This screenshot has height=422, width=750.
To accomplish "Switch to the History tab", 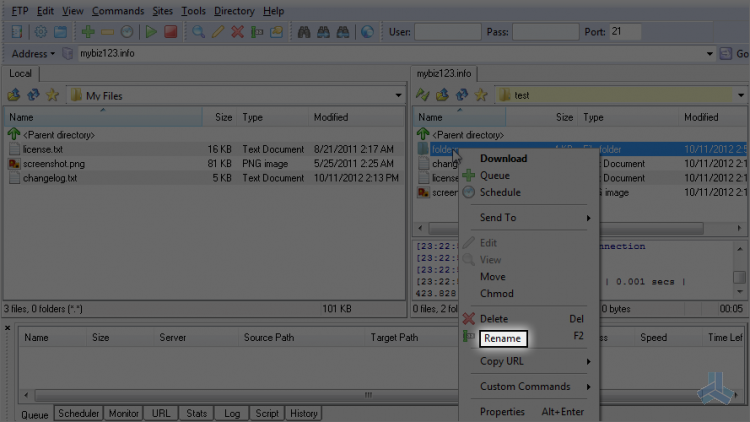I will point(304,413).
